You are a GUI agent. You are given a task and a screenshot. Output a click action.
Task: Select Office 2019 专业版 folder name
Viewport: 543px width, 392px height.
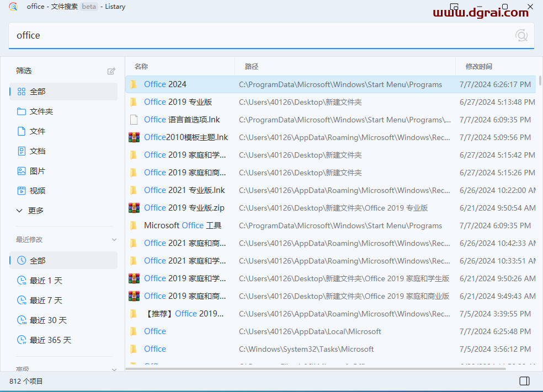coord(178,102)
